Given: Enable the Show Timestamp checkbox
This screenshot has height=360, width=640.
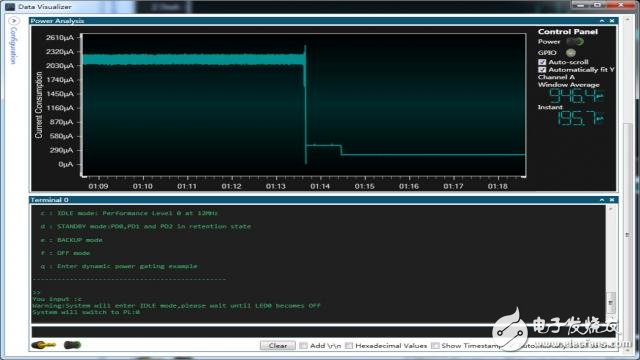Looking at the screenshot, I should pos(435,346).
